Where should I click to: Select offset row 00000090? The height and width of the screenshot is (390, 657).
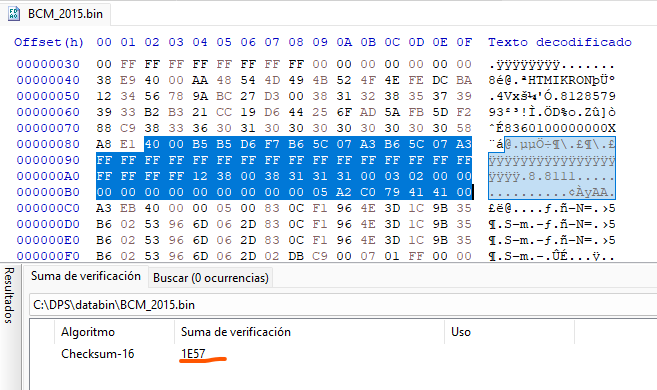pyautogui.click(x=48, y=160)
